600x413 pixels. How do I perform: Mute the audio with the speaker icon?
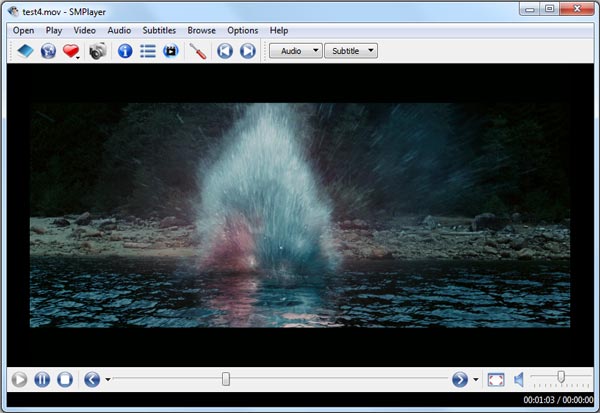519,379
